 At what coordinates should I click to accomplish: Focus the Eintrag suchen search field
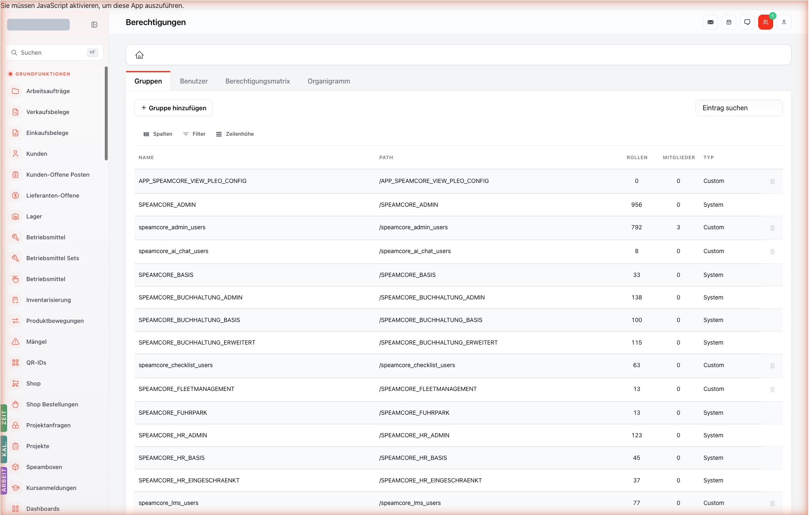click(x=739, y=108)
